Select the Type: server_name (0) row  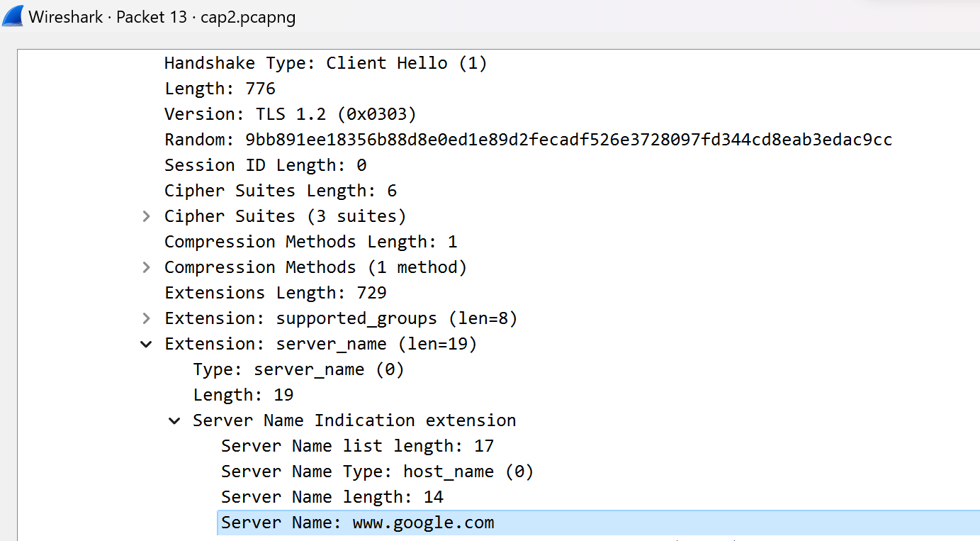coord(298,369)
